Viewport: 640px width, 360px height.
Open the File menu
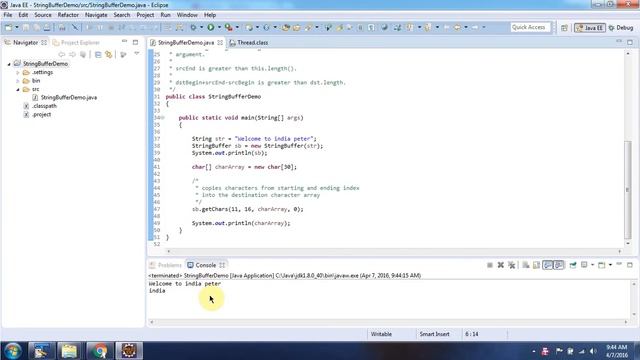[8, 15]
